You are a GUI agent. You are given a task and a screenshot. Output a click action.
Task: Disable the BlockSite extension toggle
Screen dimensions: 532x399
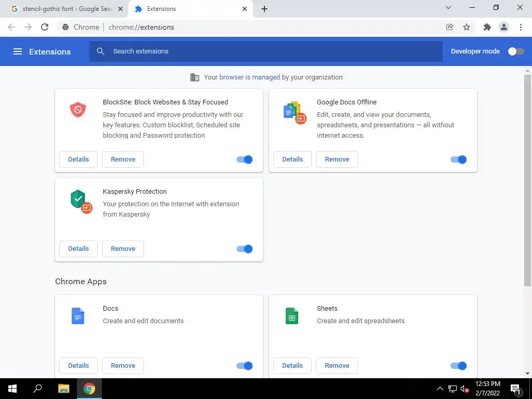coord(245,159)
